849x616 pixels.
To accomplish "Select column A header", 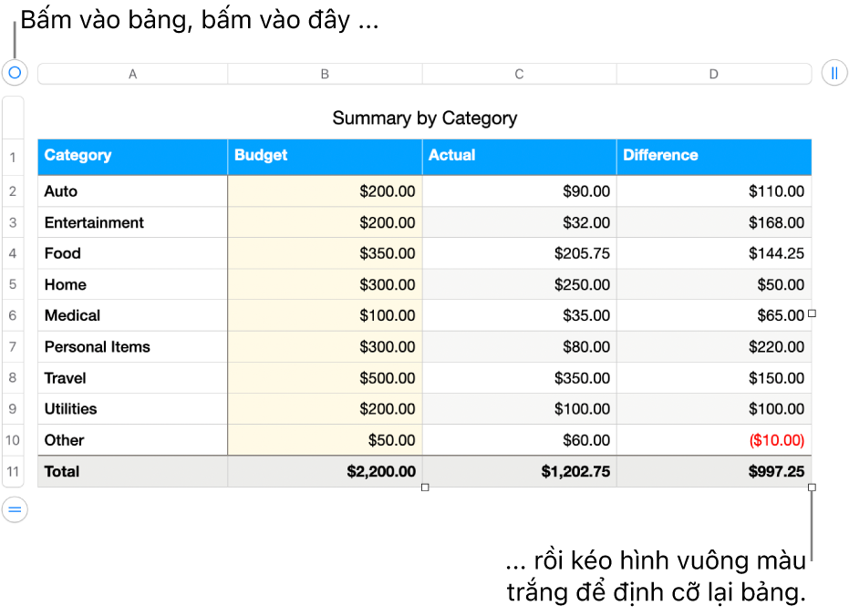I will [x=133, y=74].
